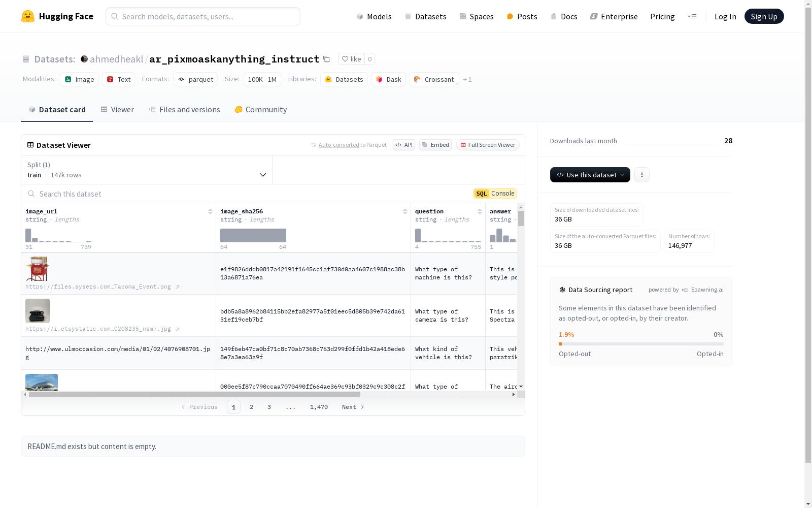The height and width of the screenshot is (508, 812).
Task: Open etsystatic image external link icon
Action: pos(178,329)
